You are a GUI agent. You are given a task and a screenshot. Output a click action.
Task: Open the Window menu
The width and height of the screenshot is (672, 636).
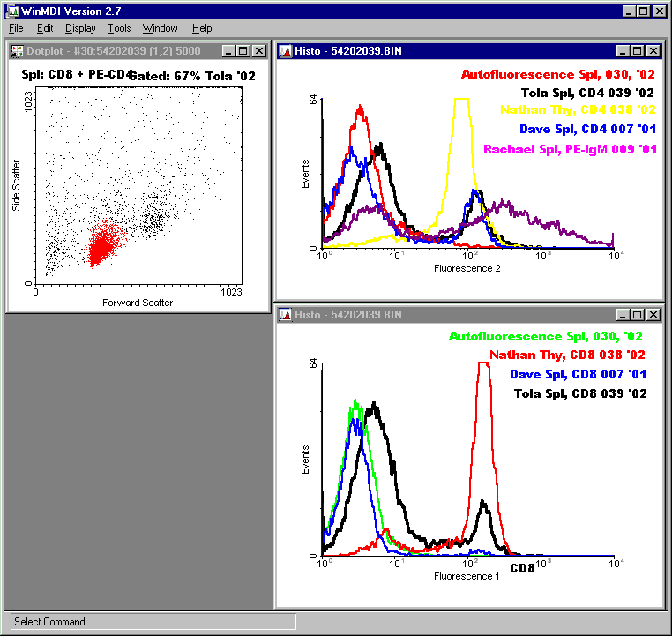[160, 28]
